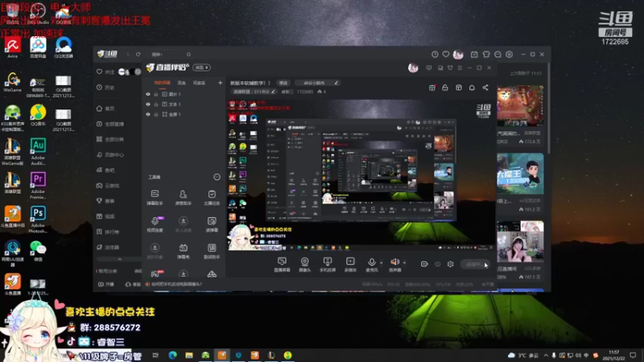Image resolution: width=644 pixels, height=362 pixels.
Task: Open the 大魔王 stream thumbnail
Action: (520, 174)
